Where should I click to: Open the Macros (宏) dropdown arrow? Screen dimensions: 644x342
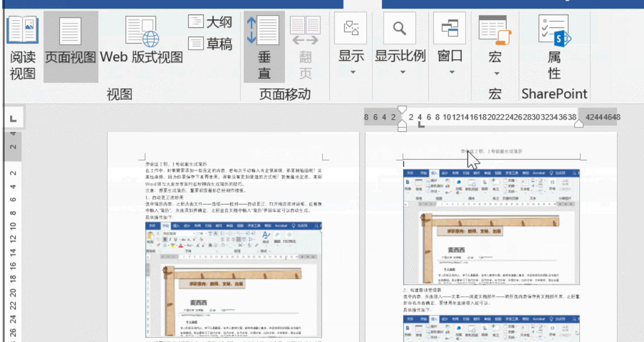coord(496,74)
